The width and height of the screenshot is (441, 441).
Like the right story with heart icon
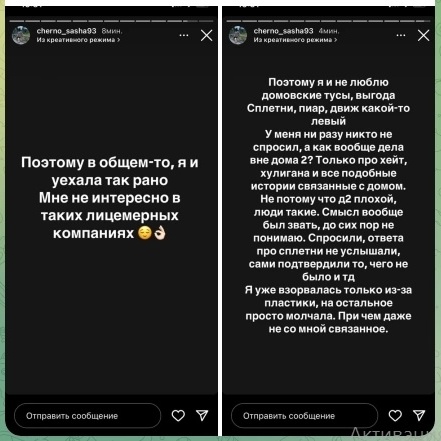coord(395,415)
